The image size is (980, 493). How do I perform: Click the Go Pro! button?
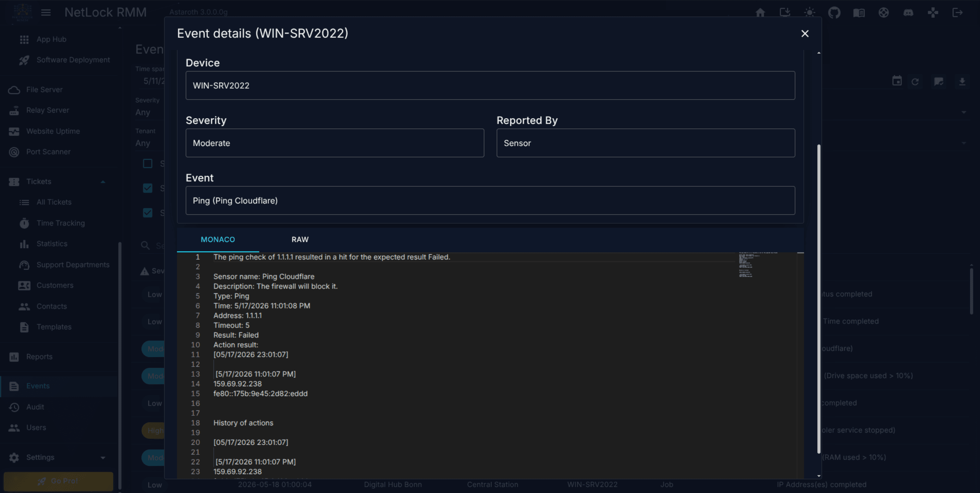[58, 481]
